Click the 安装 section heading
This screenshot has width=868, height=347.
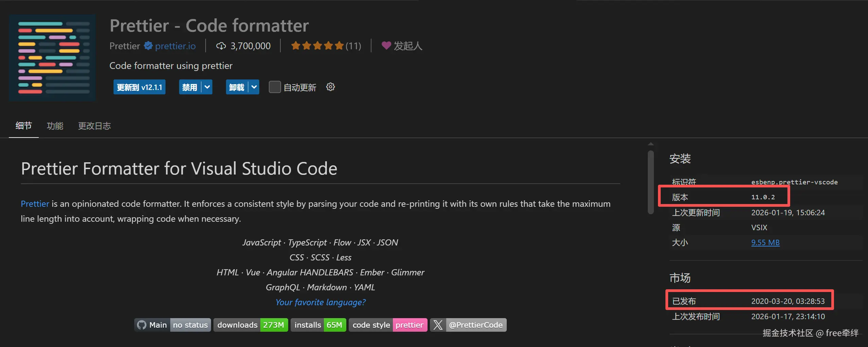tap(680, 159)
